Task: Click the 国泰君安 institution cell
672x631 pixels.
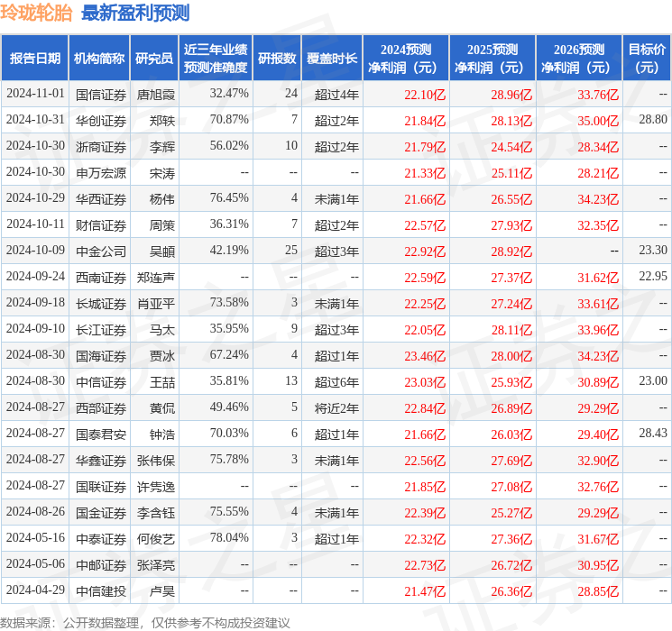Action: 101,434
